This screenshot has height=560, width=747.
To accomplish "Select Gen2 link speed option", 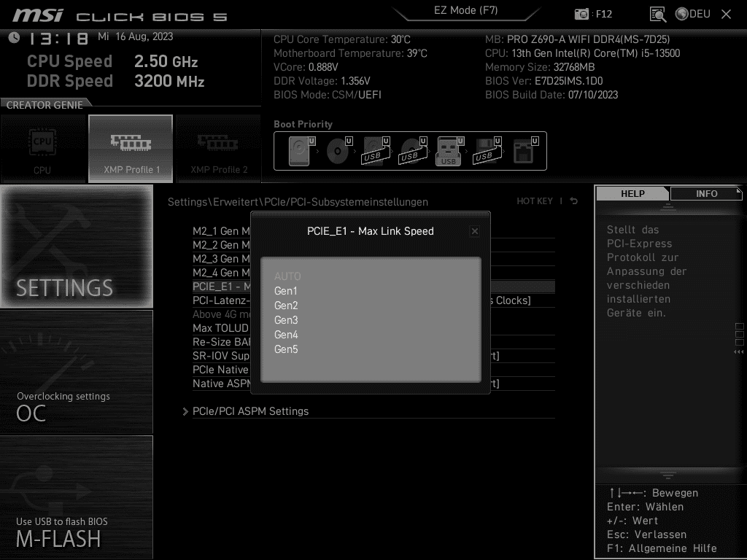I will tap(286, 306).
